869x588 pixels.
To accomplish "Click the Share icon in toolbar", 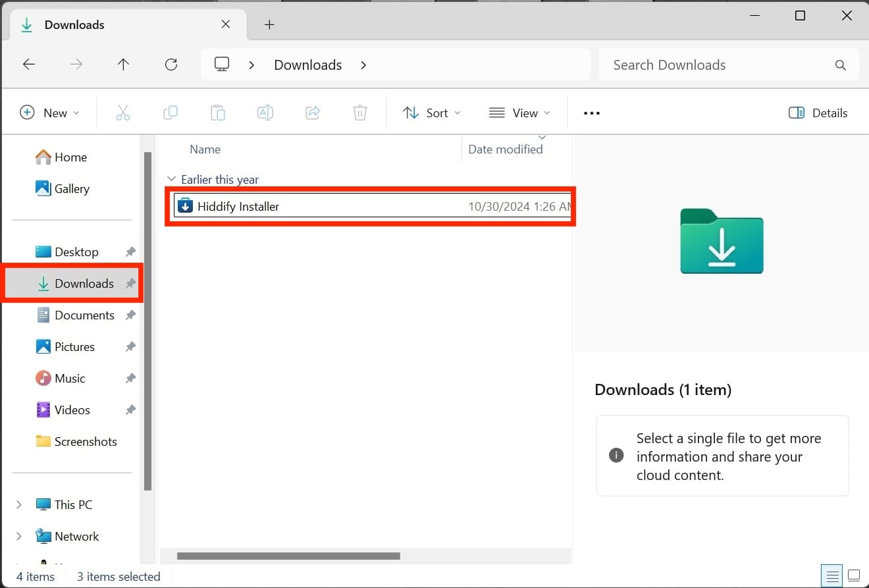I will (x=313, y=113).
